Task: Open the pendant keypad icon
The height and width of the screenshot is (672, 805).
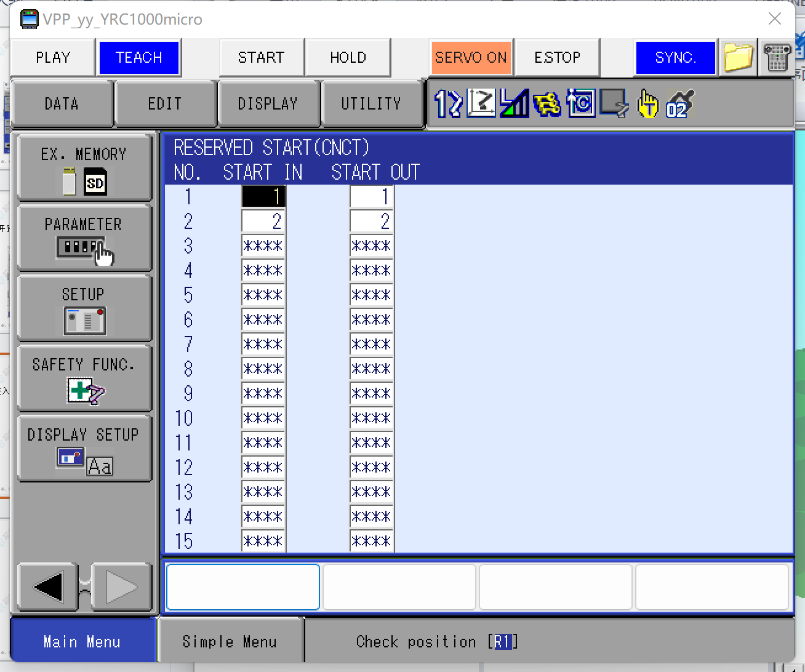Action: (777, 58)
